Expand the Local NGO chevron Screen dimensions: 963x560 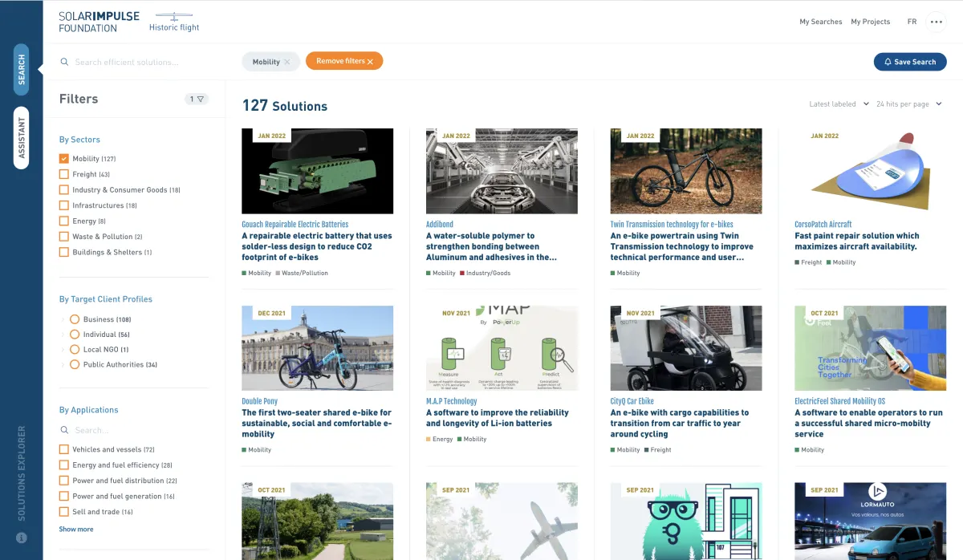63,350
